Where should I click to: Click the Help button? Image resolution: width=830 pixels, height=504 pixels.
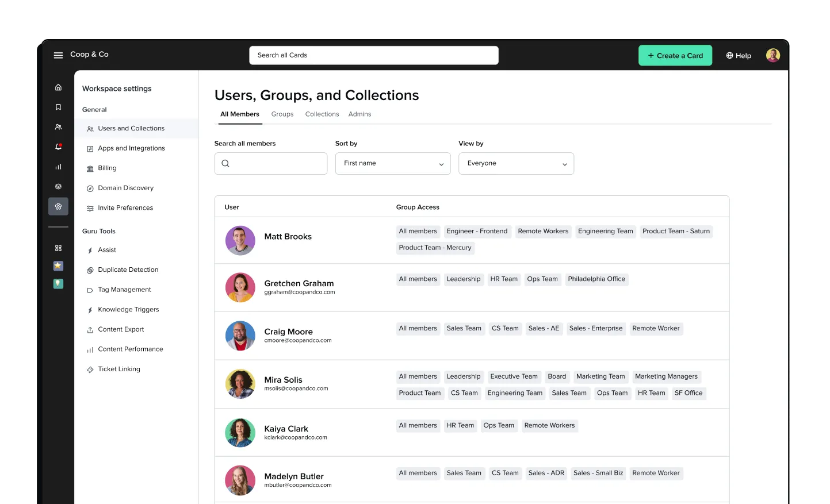point(739,56)
